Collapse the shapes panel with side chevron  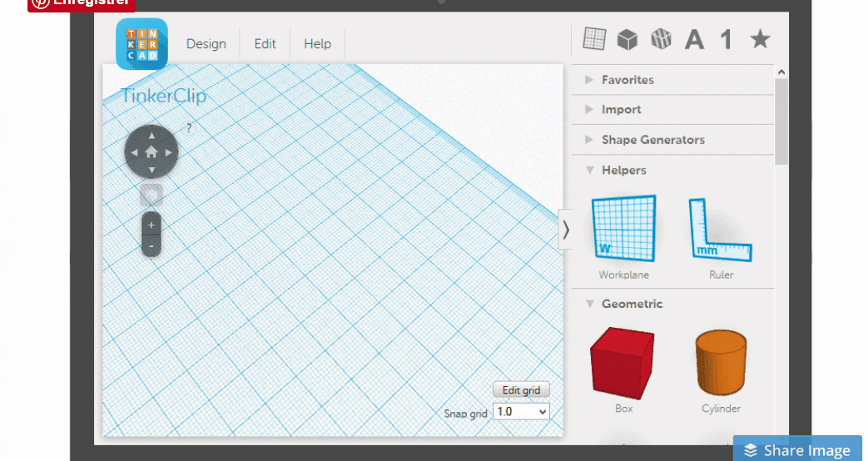565,230
